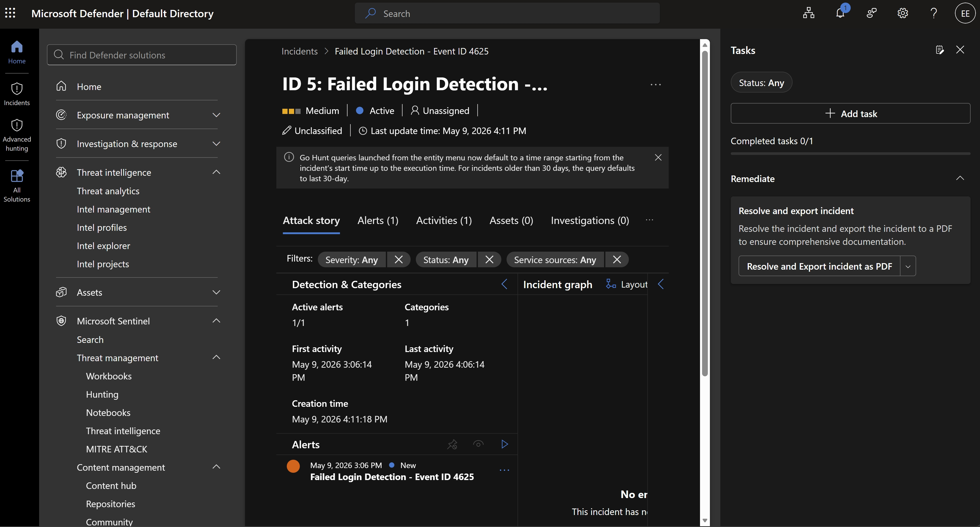The image size is (980, 527).
Task: Open Resolve and Export dropdown arrow
Action: pos(908,266)
